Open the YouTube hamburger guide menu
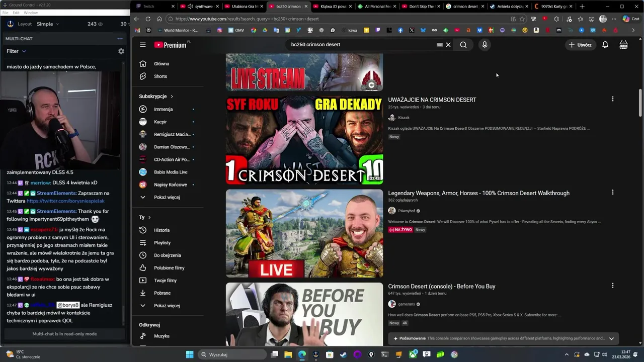This screenshot has width=644, height=362. click(x=143, y=45)
